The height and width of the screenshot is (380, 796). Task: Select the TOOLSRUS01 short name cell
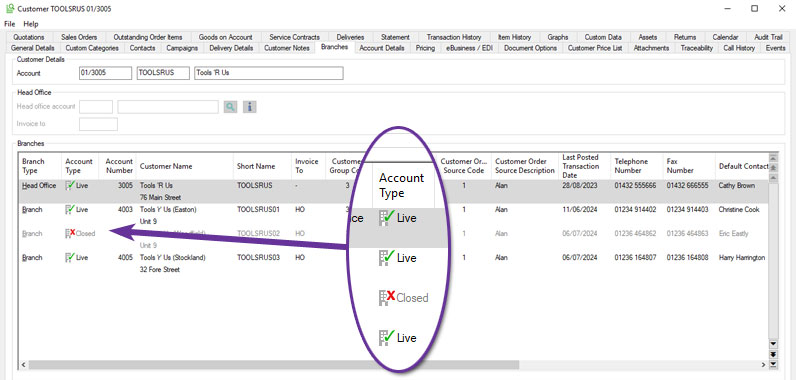[258, 210]
